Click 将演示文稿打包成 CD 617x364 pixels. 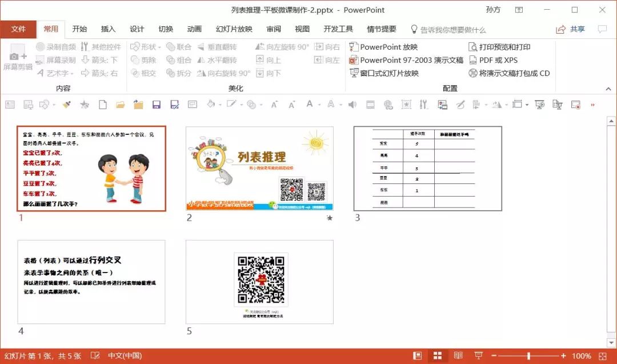pyautogui.click(x=509, y=73)
